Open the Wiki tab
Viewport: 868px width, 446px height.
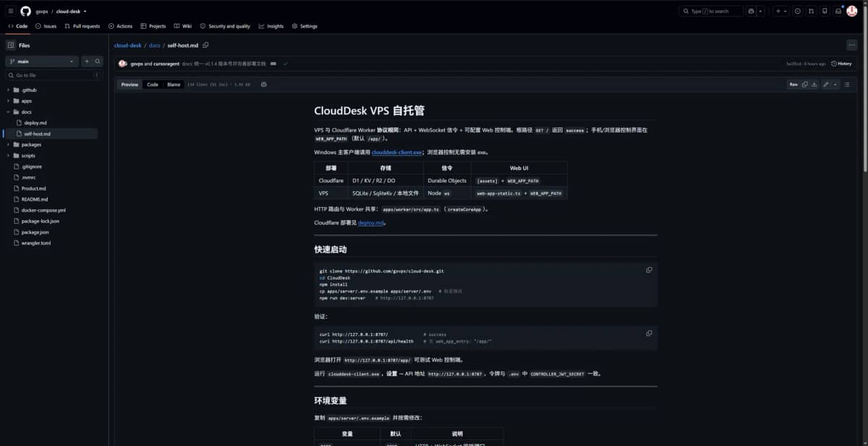(183, 26)
